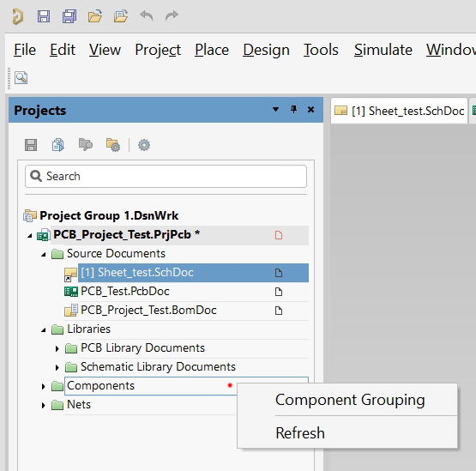Click the magnifier document icon below the File menu
Screen dimensions: 476x471
coord(21,78)
